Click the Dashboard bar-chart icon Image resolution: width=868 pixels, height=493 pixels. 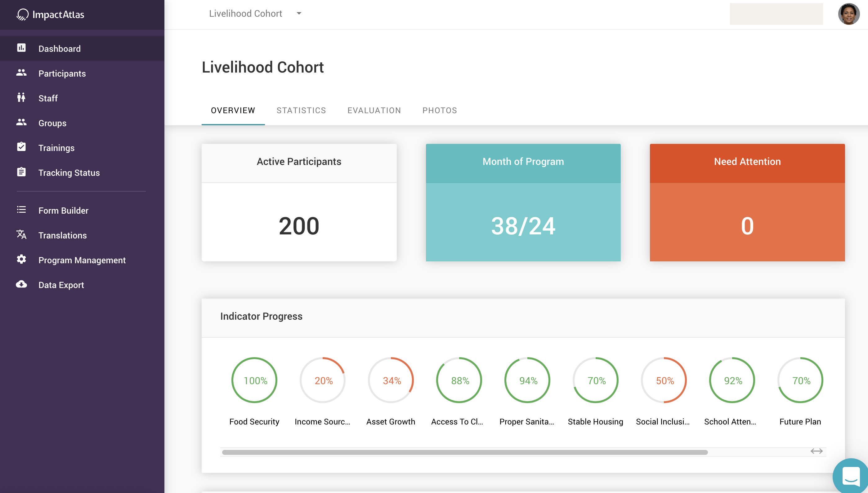tap(21, 48)
